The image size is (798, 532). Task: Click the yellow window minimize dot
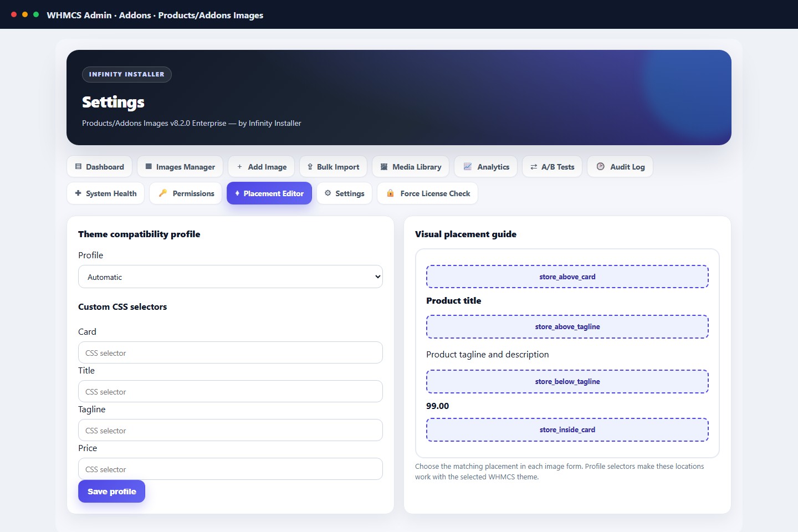(25, 14)
